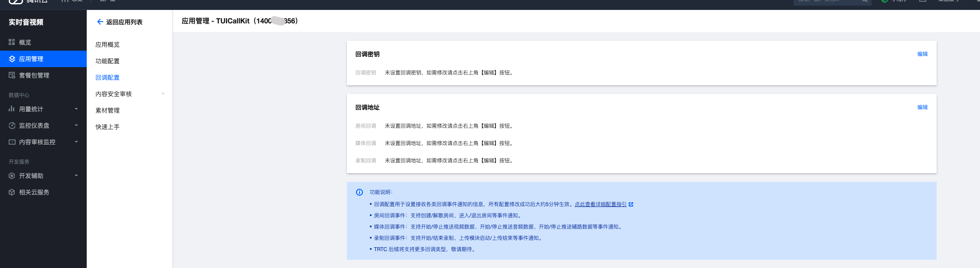This screenshot has height=268, width=980.
Task: Open the 功能配置 menu item
Action: pos(108,61)
